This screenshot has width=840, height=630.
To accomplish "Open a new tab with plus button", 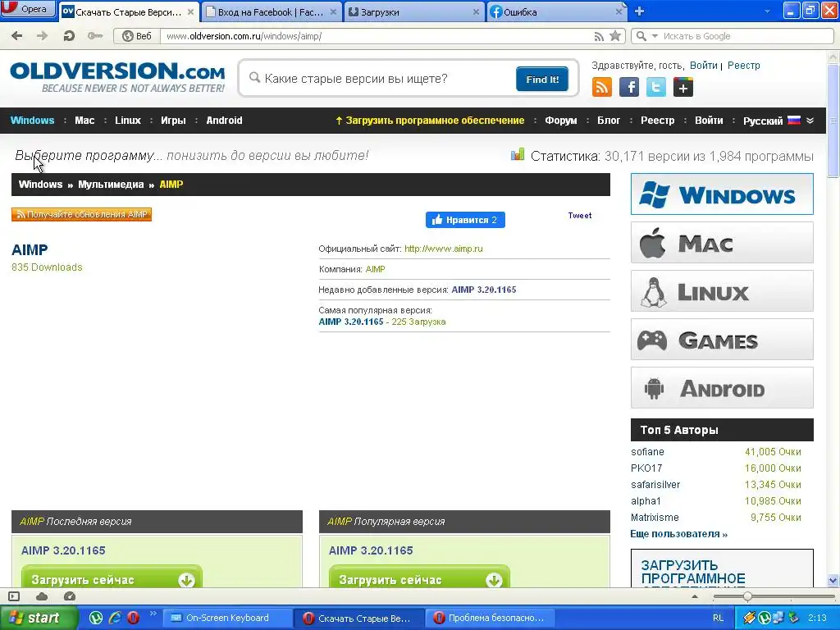I will (x=638, y=11).
